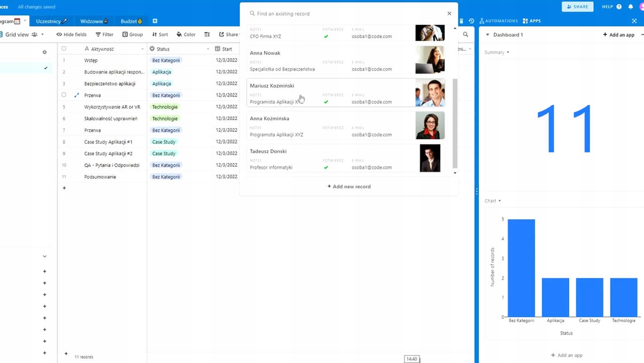
Task: Toggle the APPS panel
Action: (x=532, y=21)
